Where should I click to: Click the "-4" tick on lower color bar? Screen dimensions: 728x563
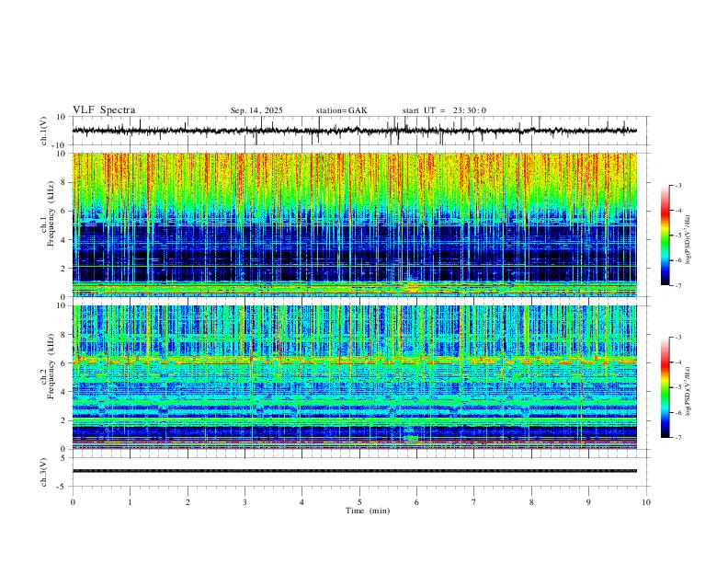(677, 362)
